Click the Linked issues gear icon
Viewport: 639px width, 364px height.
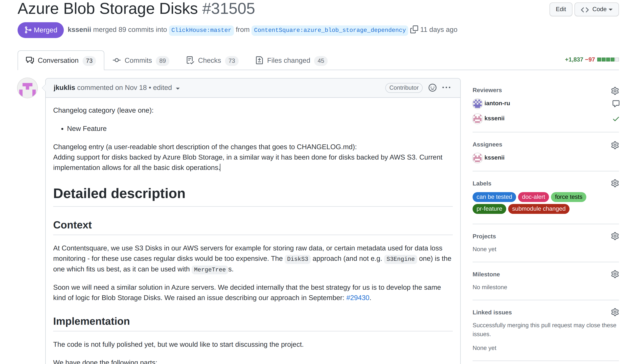(x=615, y=312)
